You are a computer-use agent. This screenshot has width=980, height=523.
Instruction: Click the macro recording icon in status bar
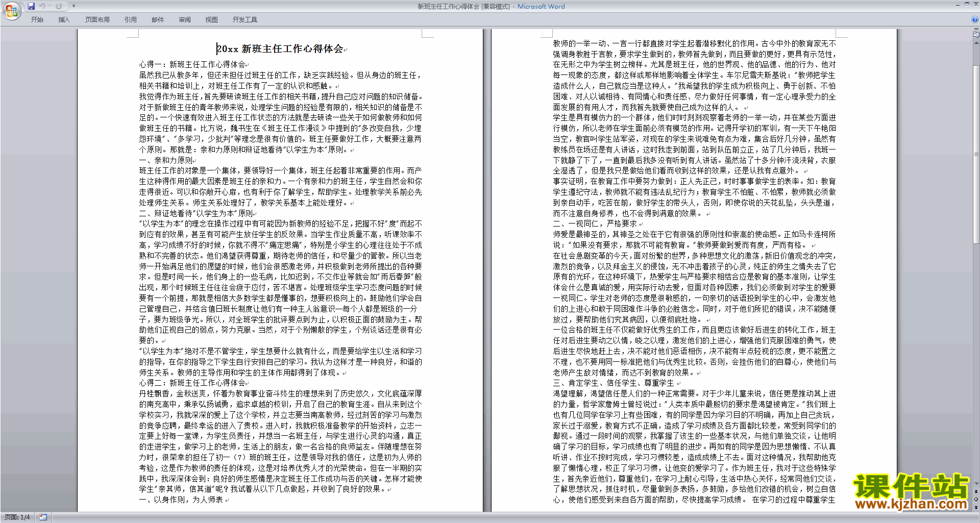click(x=43, y=517)
